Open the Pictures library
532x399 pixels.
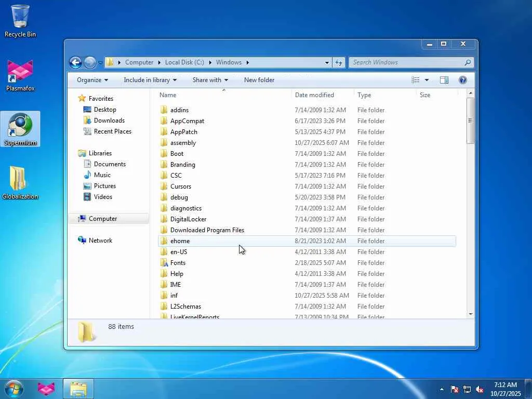[105, 186]
